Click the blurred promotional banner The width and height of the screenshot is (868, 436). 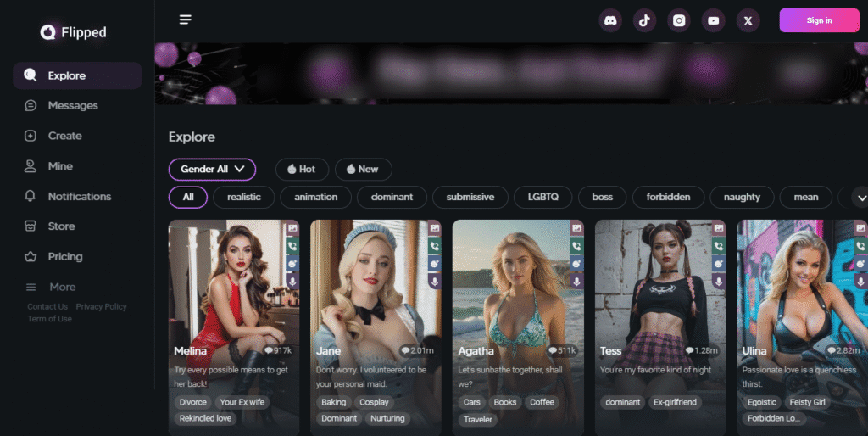tap(511, 74)
